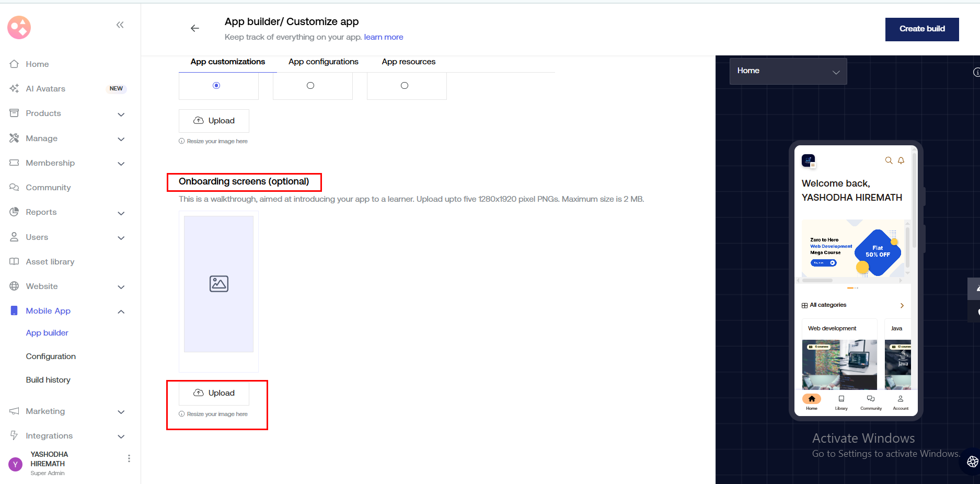Select the first radio button option

pos(216,85)
